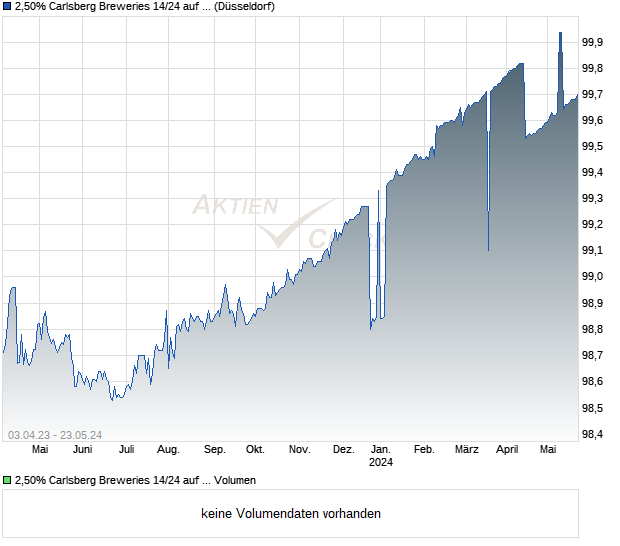The height and width of the screenshot is (546, 620).
Task: Click the 99,2 price axis label
Action: [x=592, y=225]
